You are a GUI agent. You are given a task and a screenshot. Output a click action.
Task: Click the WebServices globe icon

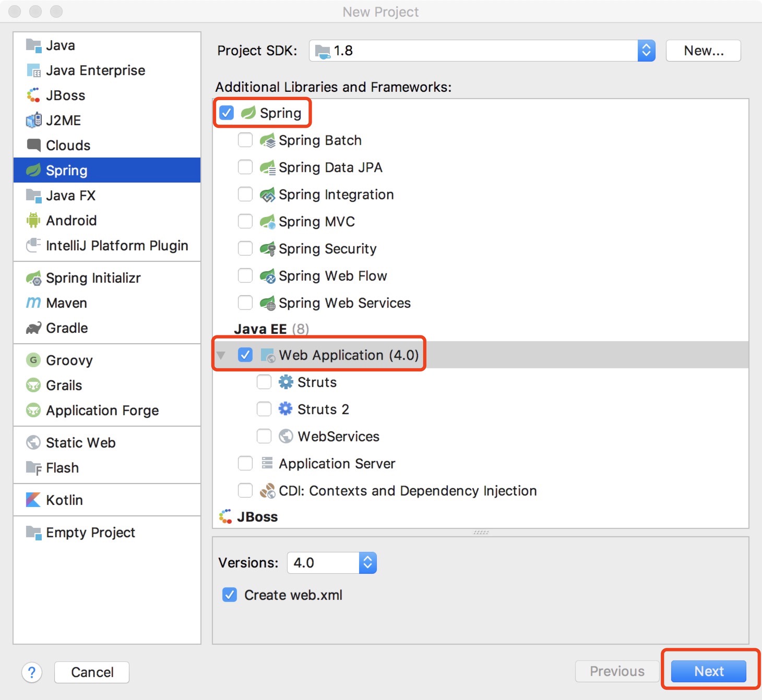pyautogui.click(x=285, y=436)
